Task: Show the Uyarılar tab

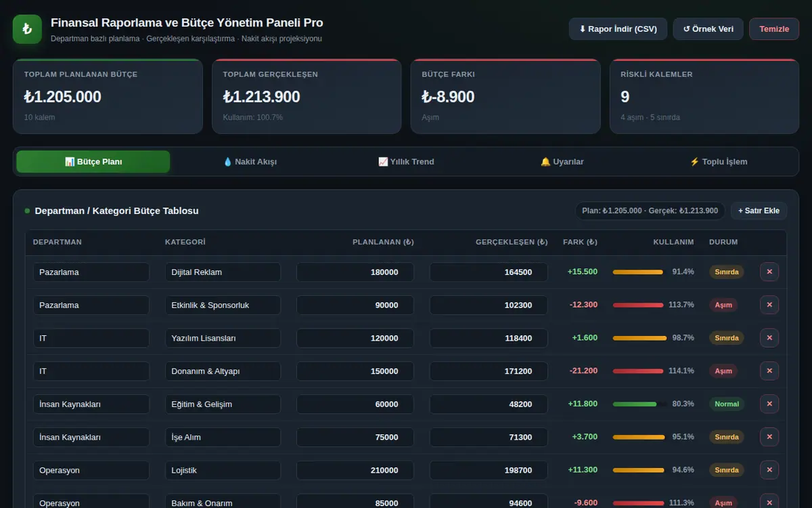Action: pos(562,162)
